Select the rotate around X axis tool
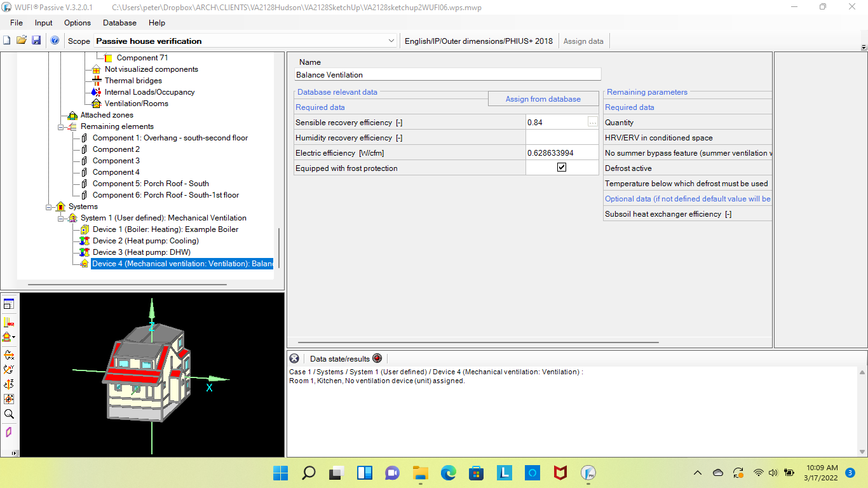The image size is (868, 488). [8, 355]
